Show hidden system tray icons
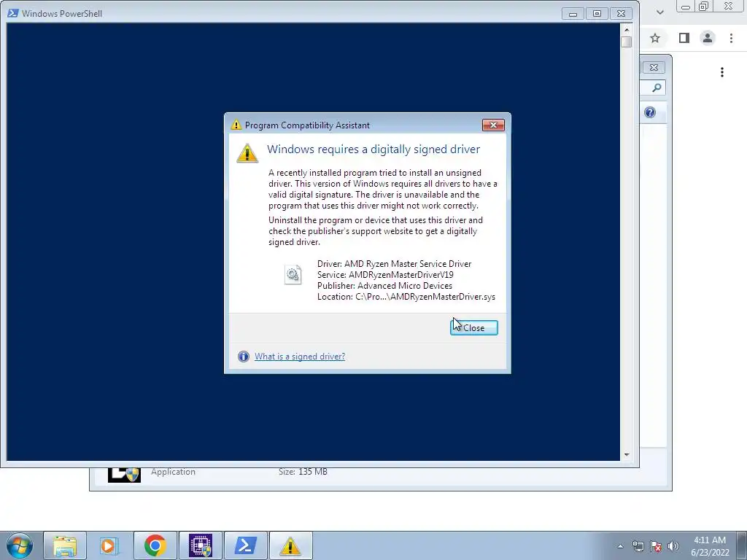The width and height of the screenshot is (747, 560). pyautogui.click(x=620, y=546)
